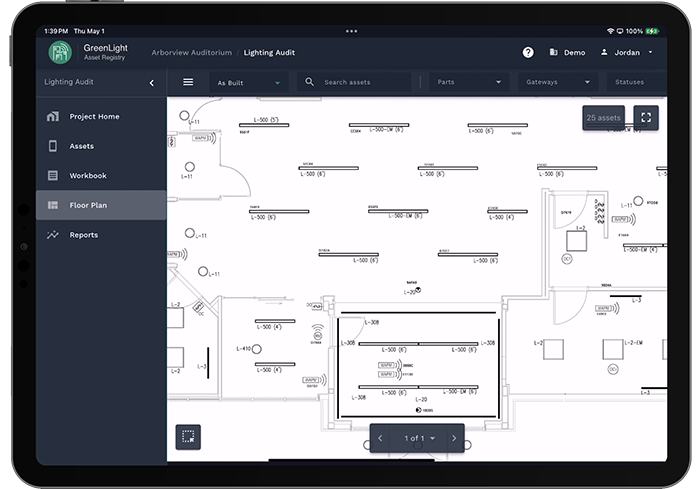The width and height of the screenshot is (700, 489).
Task: Click the GreenLight logo icon
Action: point(62,52)
